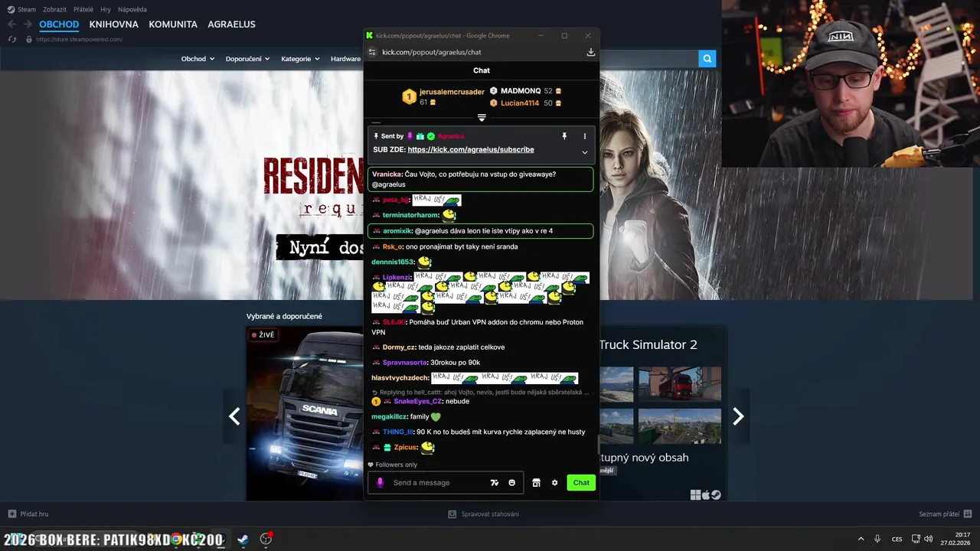980x551 pixels.
Task: Open the Obchod dropdown in store nav
Action: point(198,59)
